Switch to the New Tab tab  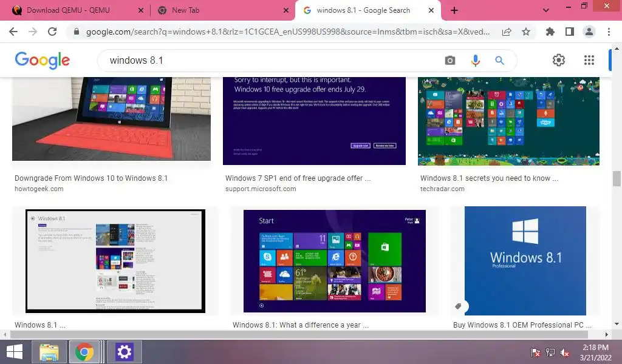pyautogui.click(x=222, y=11)
